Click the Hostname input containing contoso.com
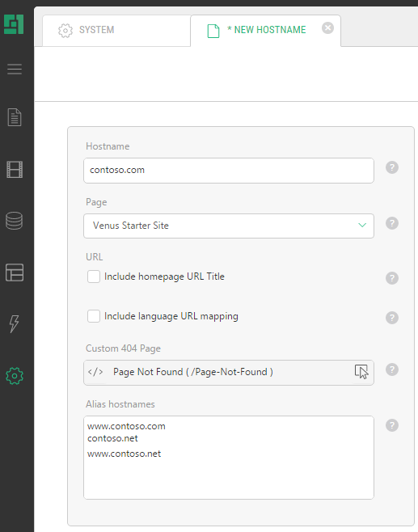 (x=229, y=171)
